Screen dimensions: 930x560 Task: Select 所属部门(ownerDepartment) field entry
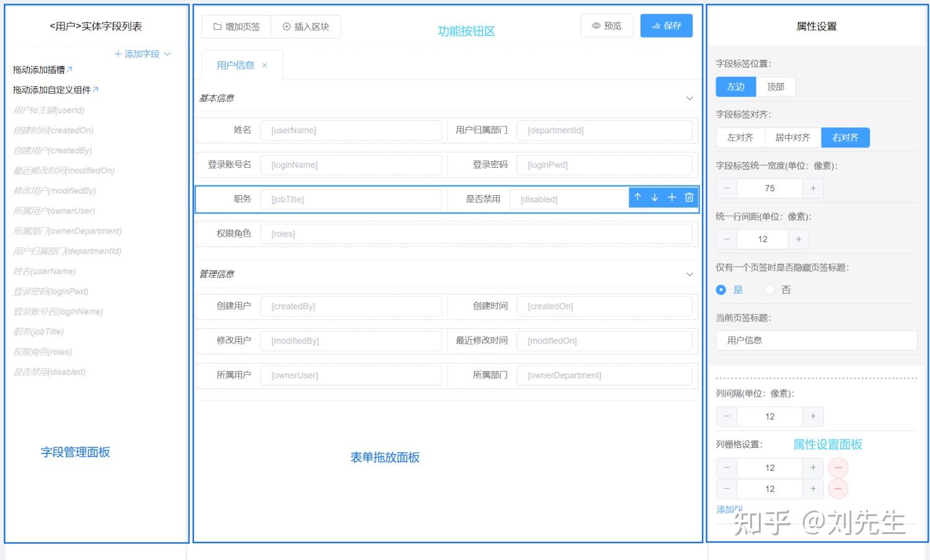[x=67, y=231]
